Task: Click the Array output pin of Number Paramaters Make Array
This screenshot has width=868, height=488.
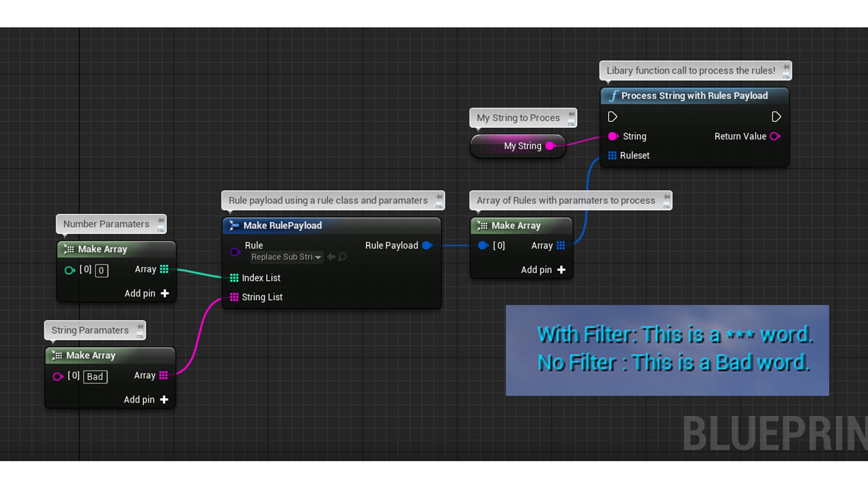Action: coord(164,269)
